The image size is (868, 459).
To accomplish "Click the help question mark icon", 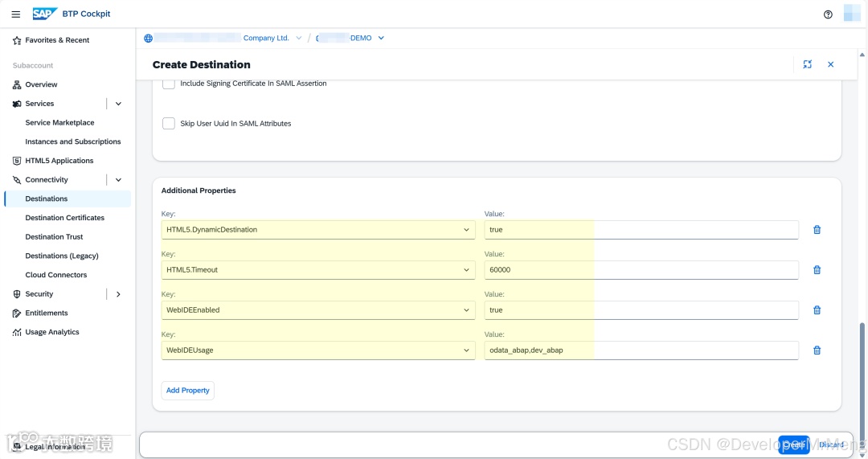I will [828, 14].
